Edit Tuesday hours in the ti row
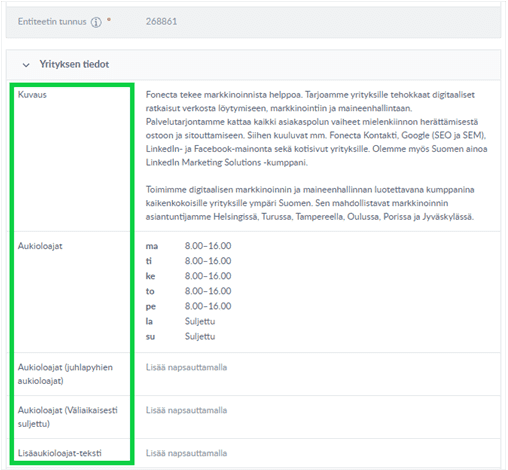 pyautogui.click(x=208, y=261)
